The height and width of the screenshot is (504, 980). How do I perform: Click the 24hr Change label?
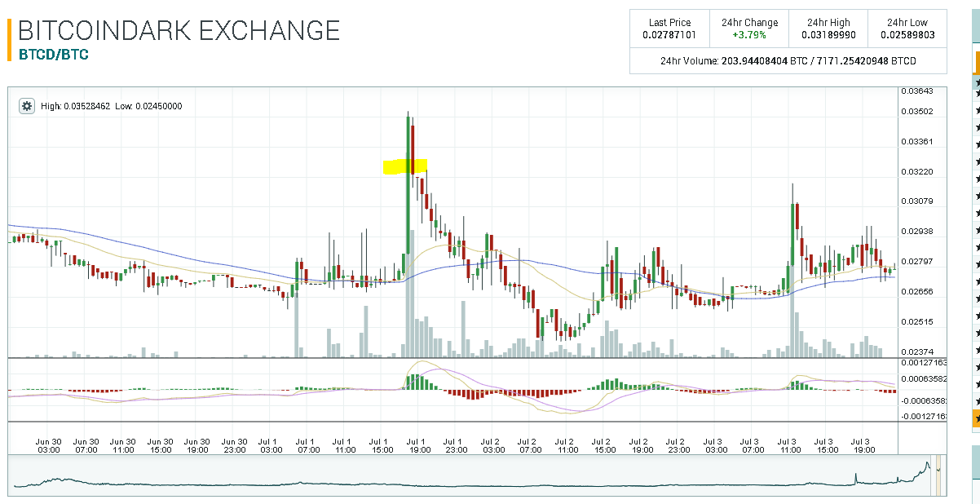[x=749, y=23]
